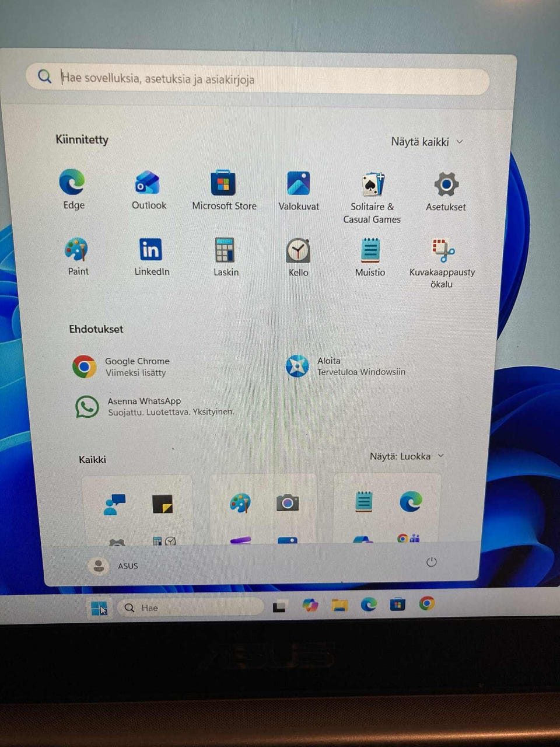Open File Explorer from the taskbar
560x747 pixels.
(x=339, y=605)
